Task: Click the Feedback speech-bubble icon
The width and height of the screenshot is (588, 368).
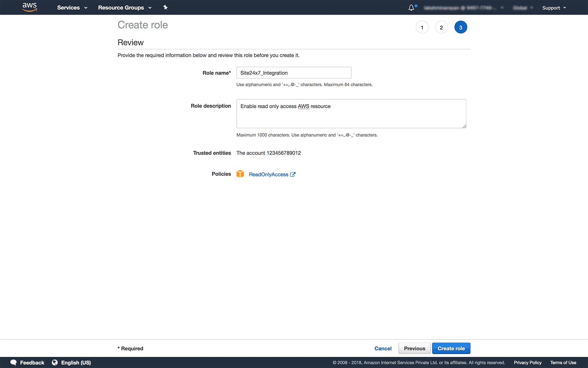Action: tap(14, 362)
